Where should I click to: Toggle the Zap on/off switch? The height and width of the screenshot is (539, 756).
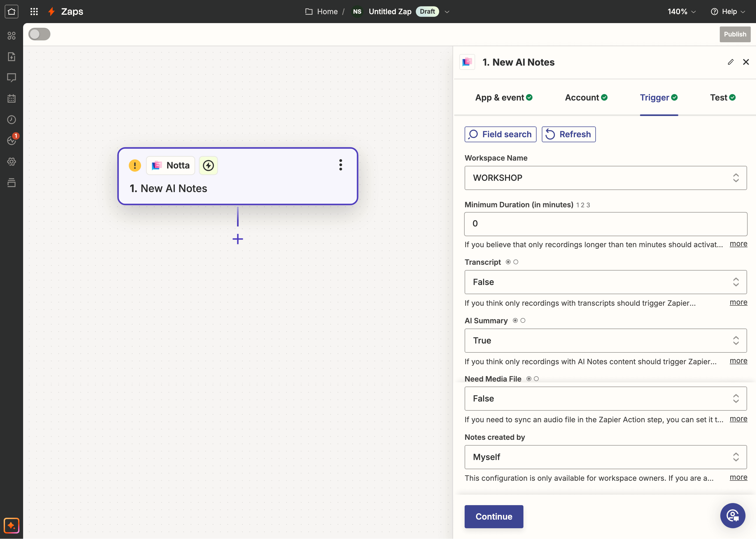(x=40, y=34)
